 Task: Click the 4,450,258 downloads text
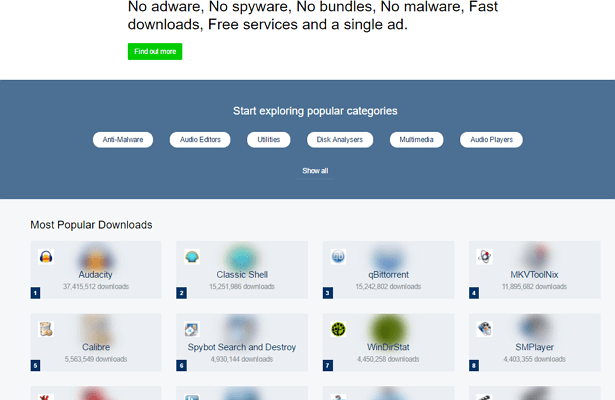pyautogui.click(x=388, y=359)
